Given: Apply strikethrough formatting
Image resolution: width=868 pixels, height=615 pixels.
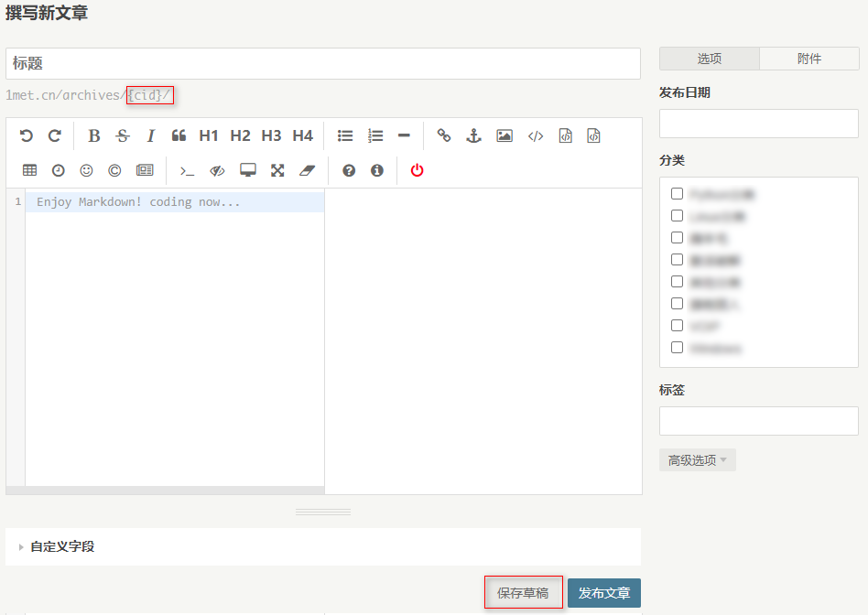Looking at the screenshot, I should [x=123, y=135].
